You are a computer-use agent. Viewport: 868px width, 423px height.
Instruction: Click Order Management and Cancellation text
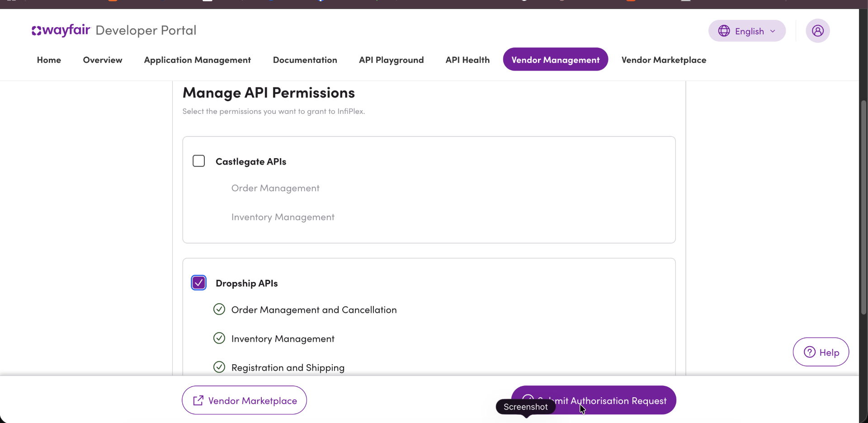coord(314,310)
